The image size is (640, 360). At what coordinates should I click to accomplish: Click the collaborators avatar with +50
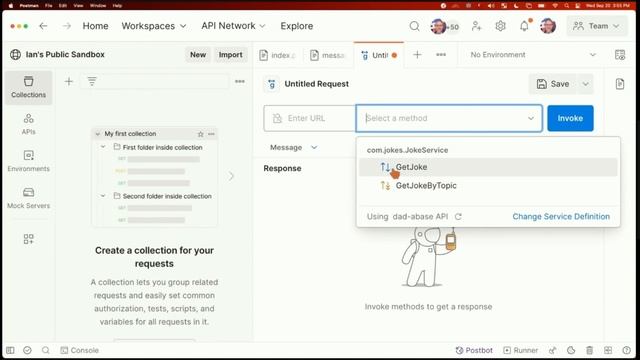point(444,27)
